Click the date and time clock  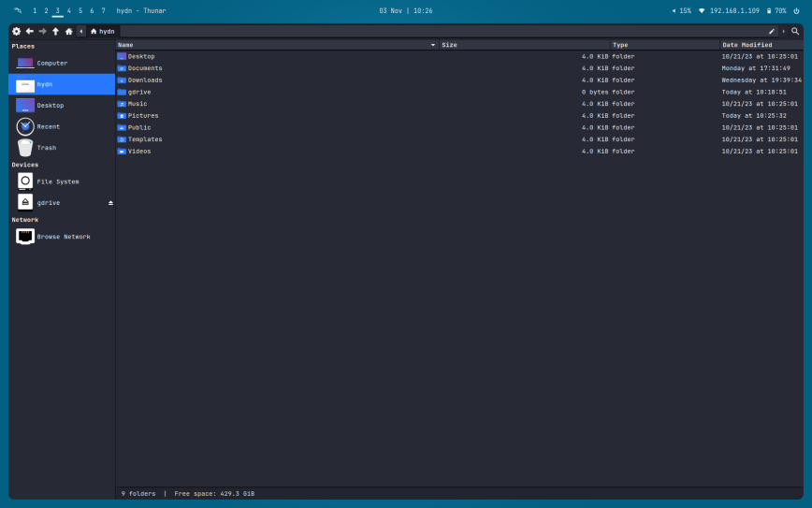coord(405,11)
